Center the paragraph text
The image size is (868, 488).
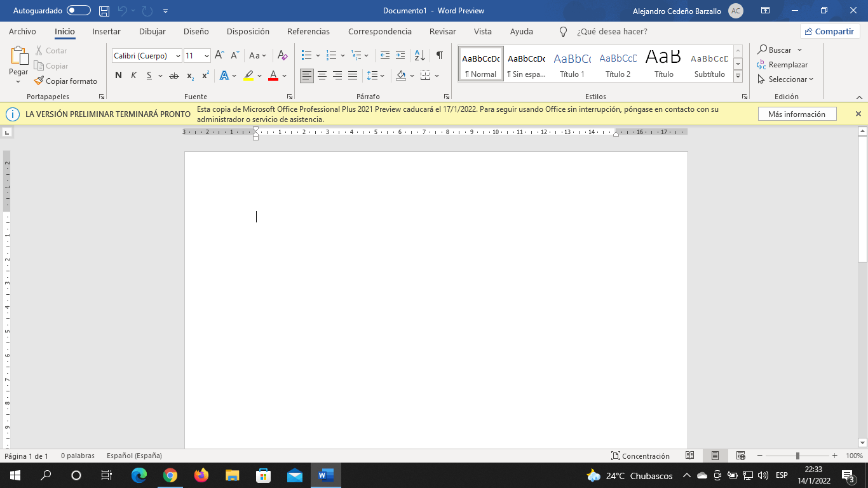click(322, 76)
